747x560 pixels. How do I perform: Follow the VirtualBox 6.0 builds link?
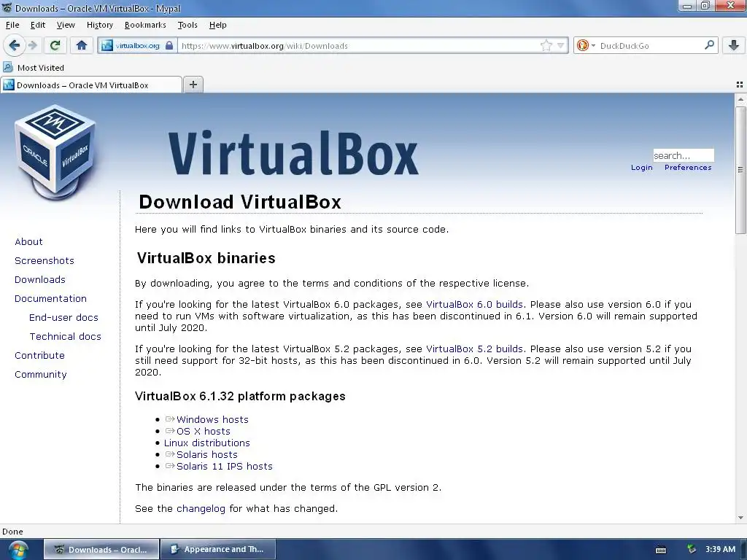coord(474,305)
